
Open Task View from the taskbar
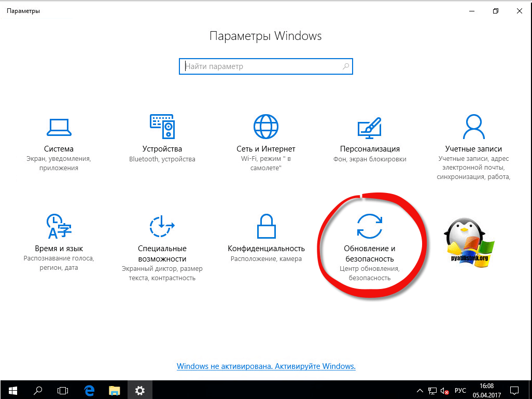pos(63,390)
